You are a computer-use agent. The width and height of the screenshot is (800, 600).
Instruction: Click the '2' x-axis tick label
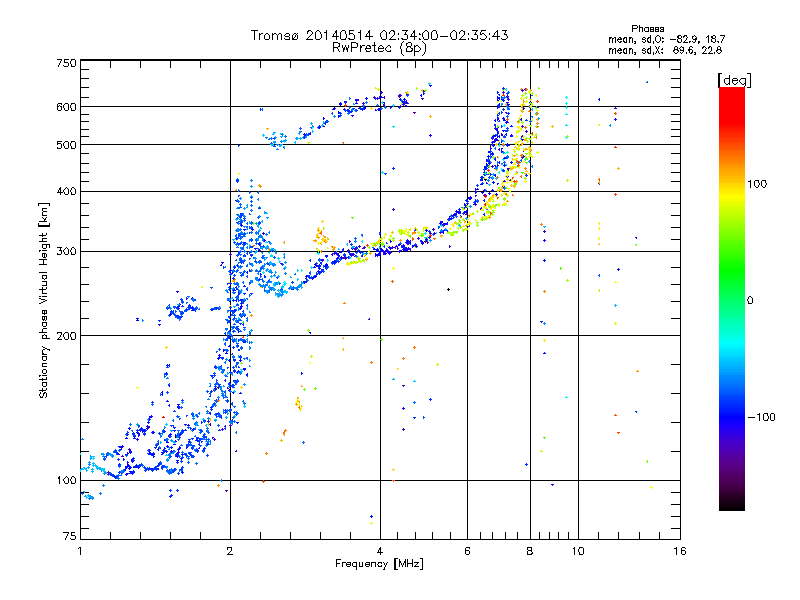click(x=230, y=551)
